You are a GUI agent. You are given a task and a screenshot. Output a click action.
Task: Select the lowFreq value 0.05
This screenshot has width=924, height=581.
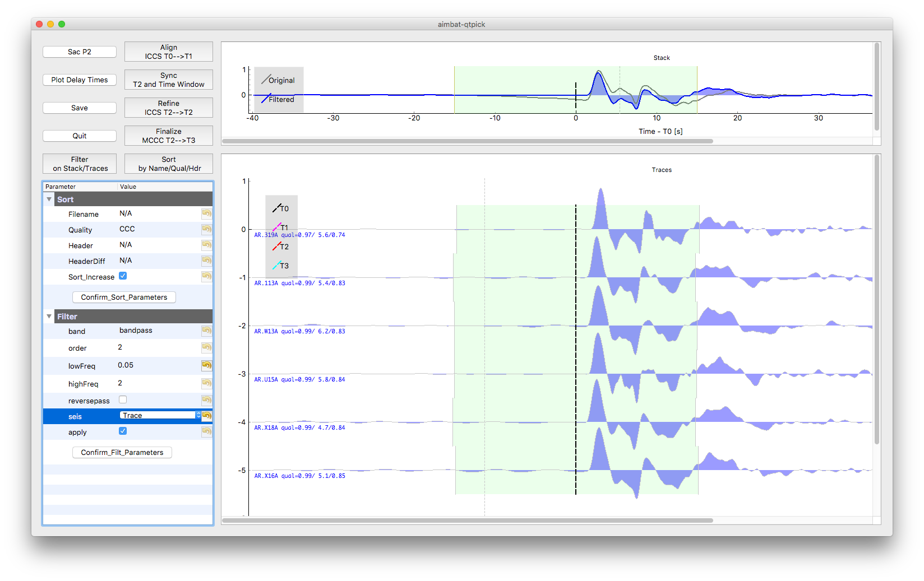click(126, 365)
